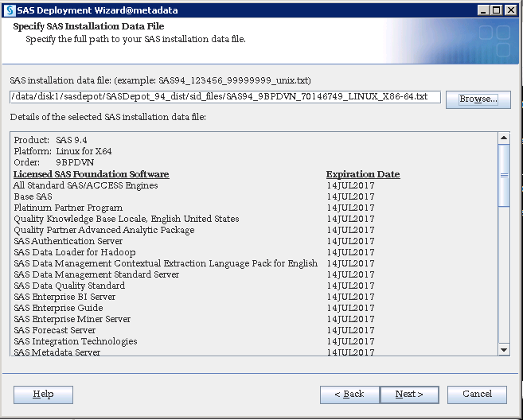The height and width of the screenshot is (420, 523).
Task: Click the 'Product: SAS 9.4' line
Action: [x=50, y=140]
